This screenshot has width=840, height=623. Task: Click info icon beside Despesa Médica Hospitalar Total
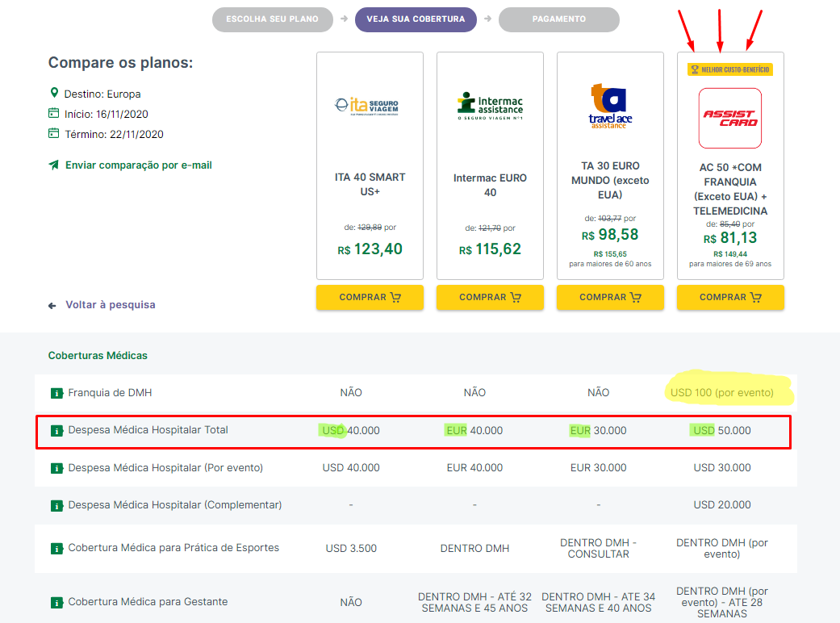(x=56, y=431)
